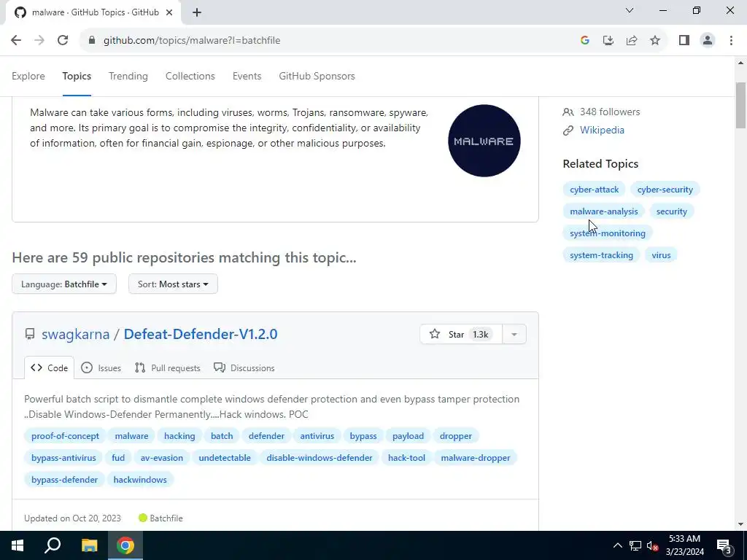Open the malware-analysis related topic

point(603,211)
